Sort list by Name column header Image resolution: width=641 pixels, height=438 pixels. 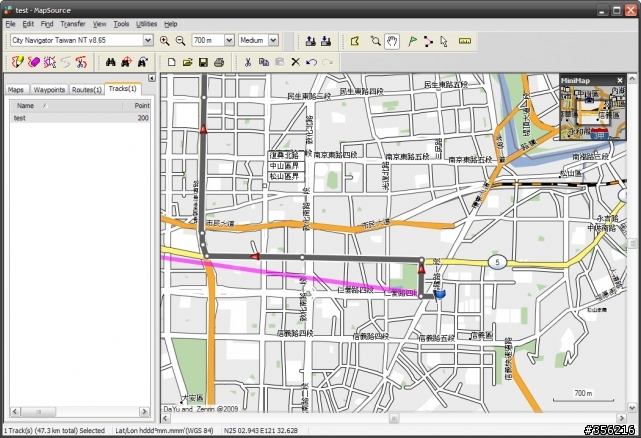(26, 105)
